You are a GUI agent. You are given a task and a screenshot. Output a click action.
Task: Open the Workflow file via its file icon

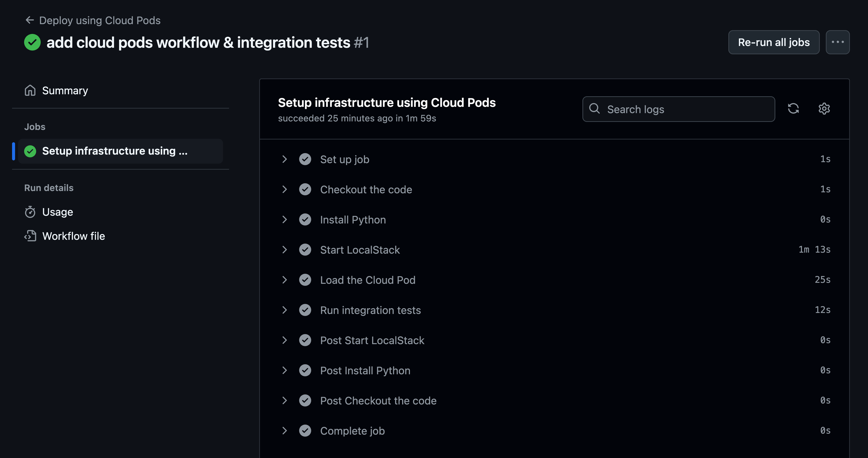30,236
